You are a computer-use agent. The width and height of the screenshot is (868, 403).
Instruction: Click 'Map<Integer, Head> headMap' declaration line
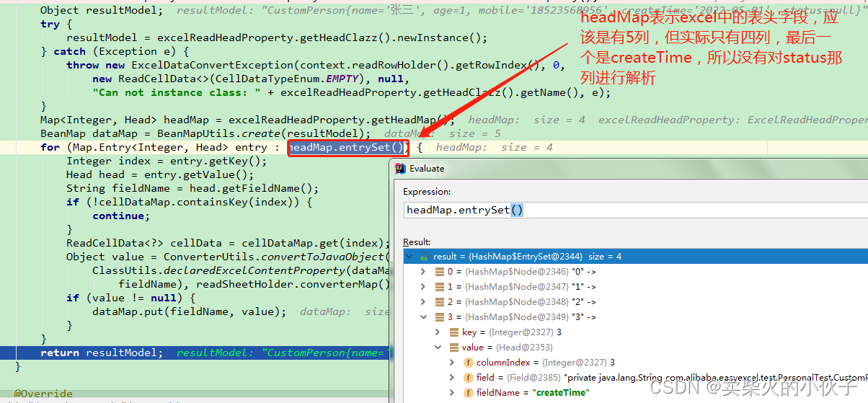247,120
